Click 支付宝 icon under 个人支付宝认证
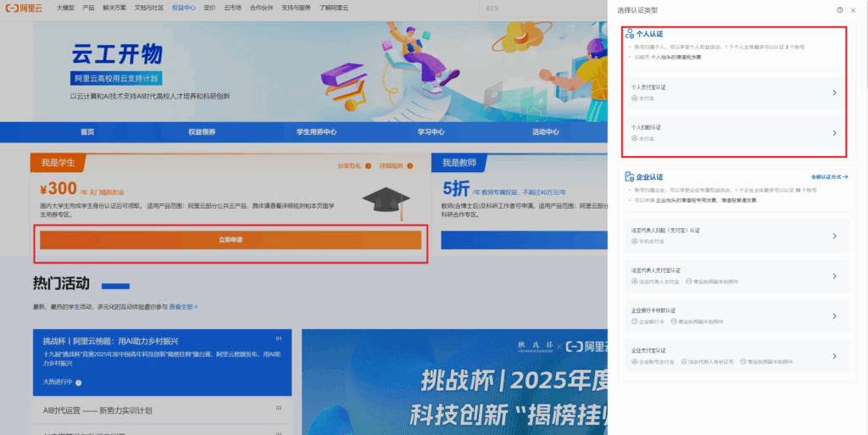 tap(634, 98)
